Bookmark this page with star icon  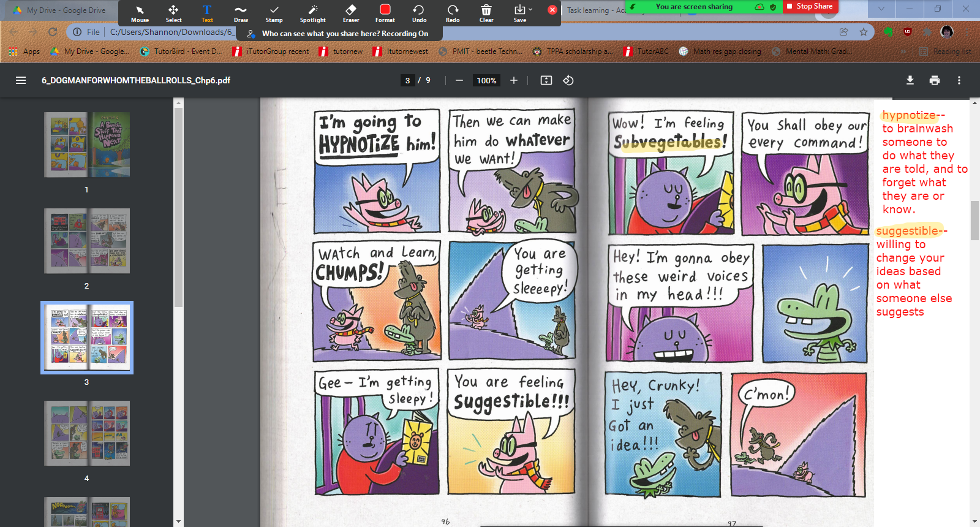click(x=864, y=32)
